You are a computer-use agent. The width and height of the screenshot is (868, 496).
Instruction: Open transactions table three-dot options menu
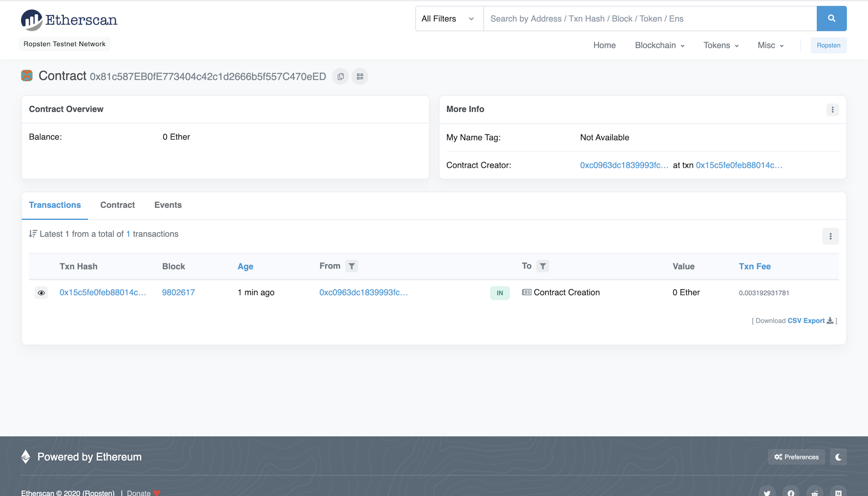(830, 236)
